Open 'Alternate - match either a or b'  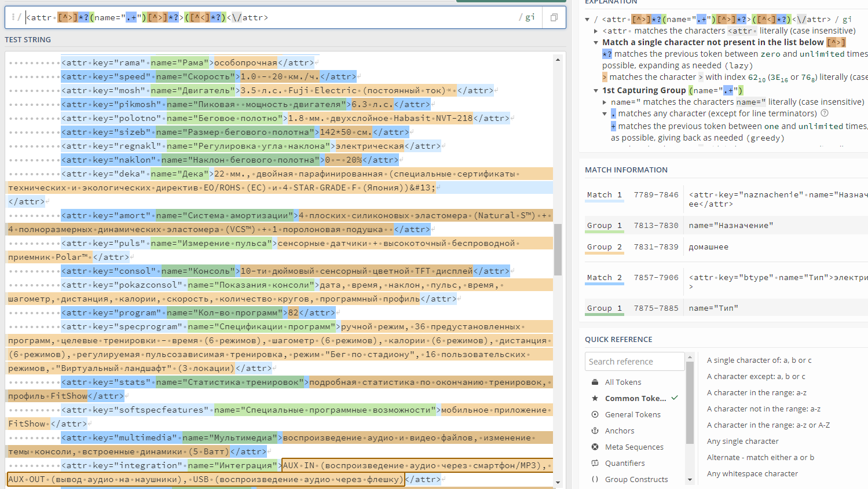(x=760, y=457)
